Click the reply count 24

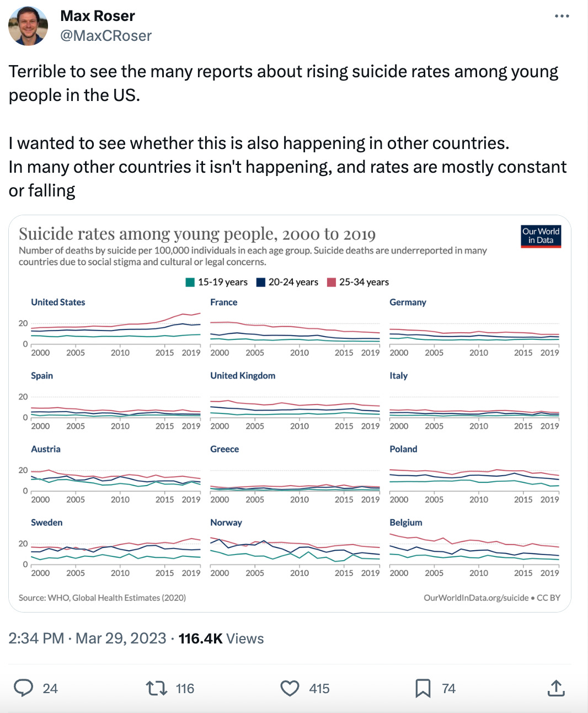(50, 688)
